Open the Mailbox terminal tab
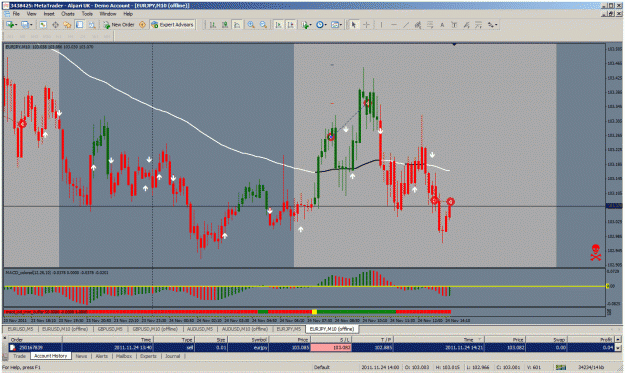This screenshot has width=625, height=373. [124, 356]
